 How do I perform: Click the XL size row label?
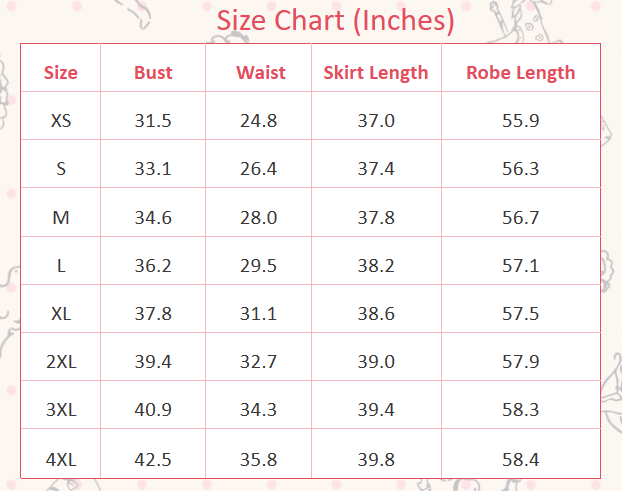tap(61, 314)
